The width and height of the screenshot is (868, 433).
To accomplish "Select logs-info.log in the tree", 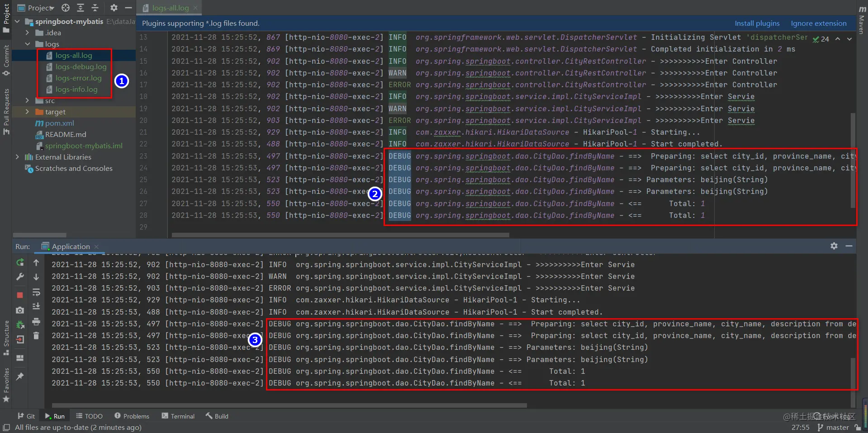I will [x=76, y=89].
